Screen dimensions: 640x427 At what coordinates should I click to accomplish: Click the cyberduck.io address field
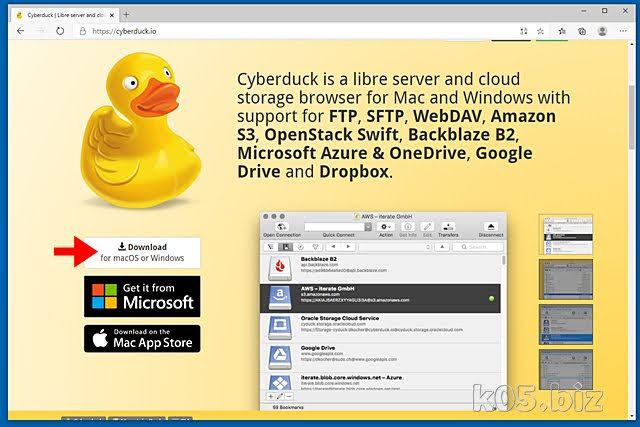[294, 31]
